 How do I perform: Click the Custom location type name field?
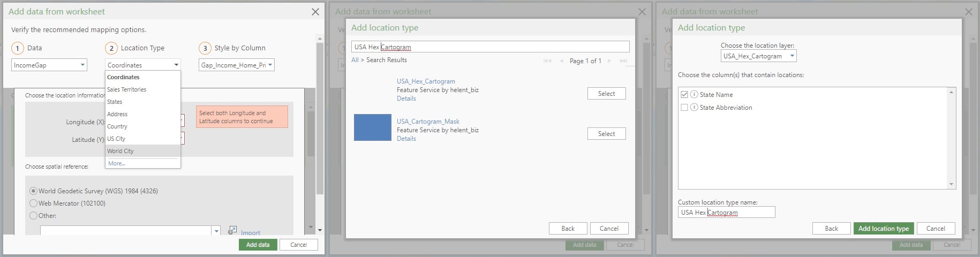pyautogui.click(x=726, y=213)
